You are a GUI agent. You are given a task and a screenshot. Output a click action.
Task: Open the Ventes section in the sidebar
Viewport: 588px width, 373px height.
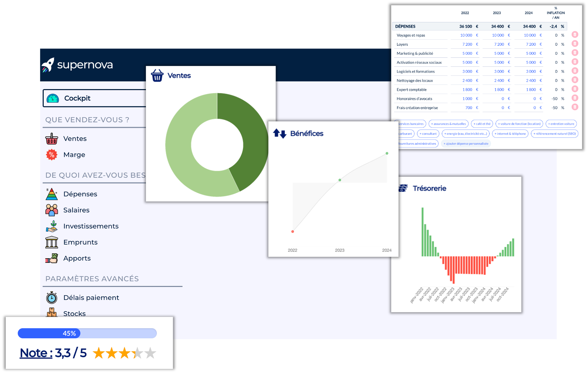click(x=75, y=138)
